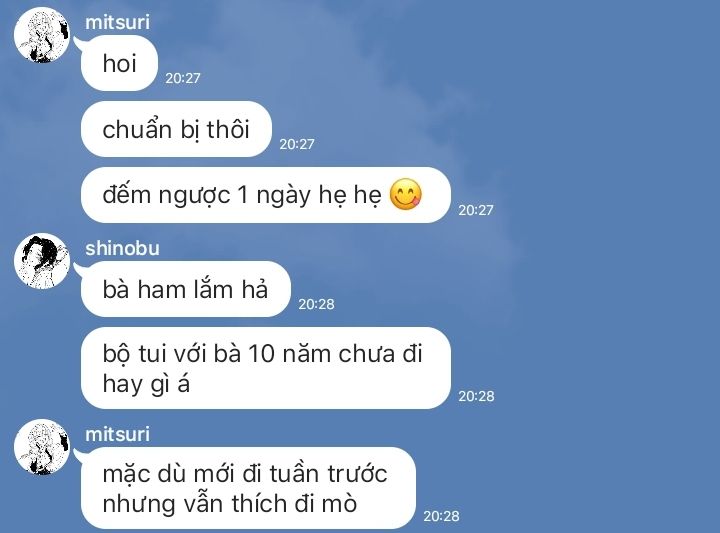This screenshot has width=720, height=533.
Task: Click the 20:28 timestamp beside "bà ham lắm hả"
Action: pyautogui.click(x=316, y=304)
